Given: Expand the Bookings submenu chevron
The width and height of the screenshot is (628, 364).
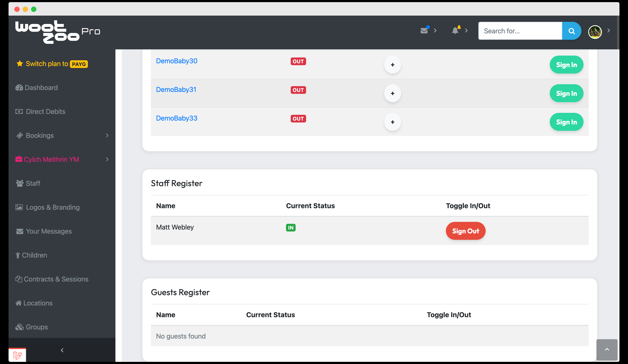Looking at the screenshot, I should point(107,136).
